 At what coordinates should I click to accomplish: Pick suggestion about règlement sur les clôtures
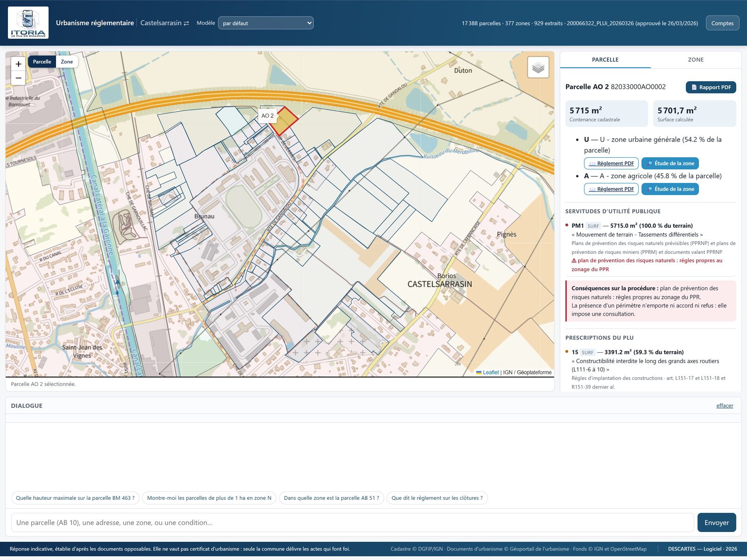pyautogui.click(x=437, y=498)
